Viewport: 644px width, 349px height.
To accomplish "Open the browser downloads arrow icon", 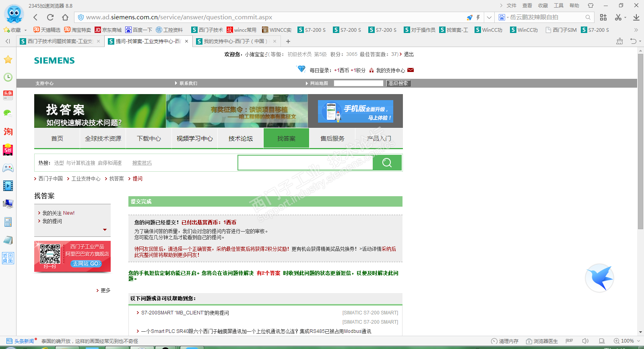I will pos(636,17).
